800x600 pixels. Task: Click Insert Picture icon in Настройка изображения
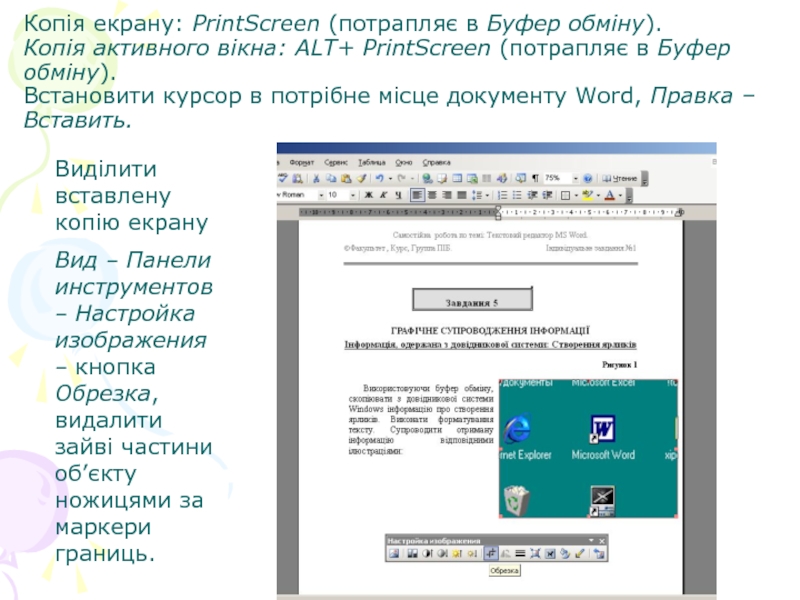(394, 554)
